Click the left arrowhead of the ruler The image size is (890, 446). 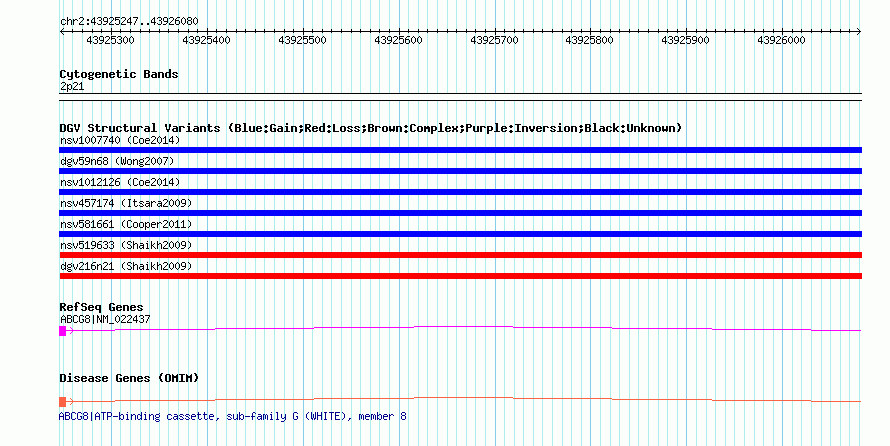(x=62, y=32)
